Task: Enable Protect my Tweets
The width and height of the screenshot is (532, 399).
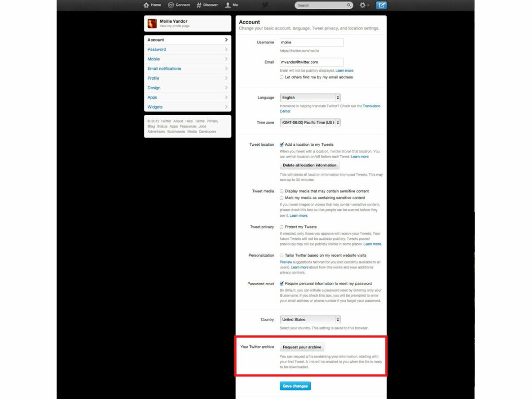Action: tap(282, 227)
